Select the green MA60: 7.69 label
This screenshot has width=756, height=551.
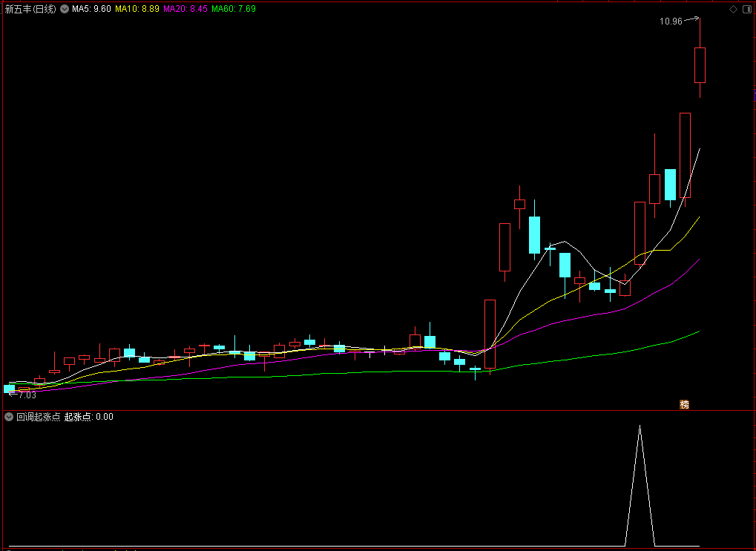[234, 9]
